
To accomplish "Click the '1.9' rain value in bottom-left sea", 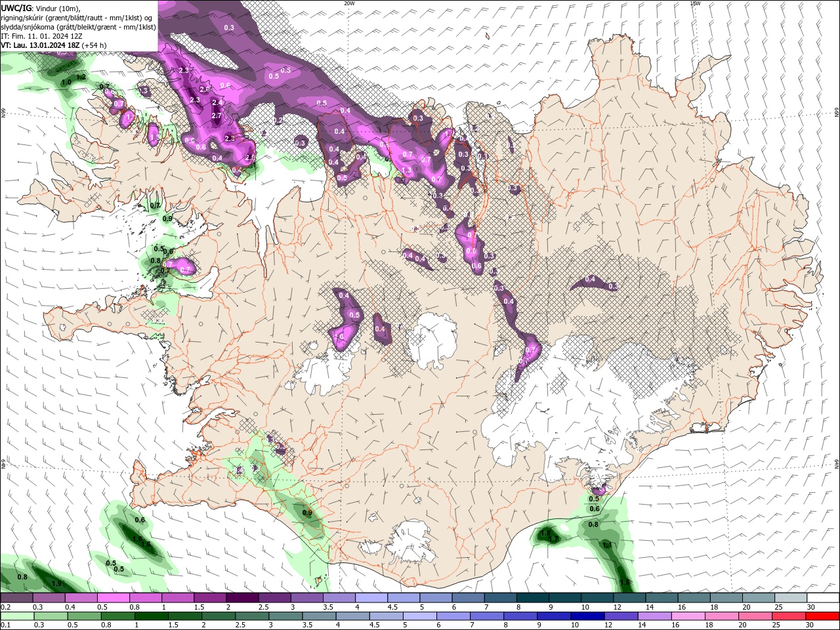I will tap(57, 583).
